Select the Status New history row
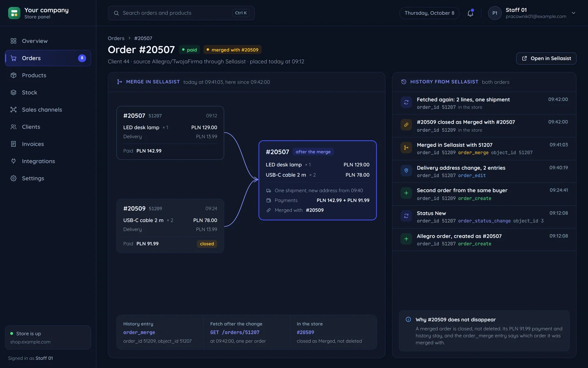Image resolution: width=588 pixels, height=368 pixels. pos(484,217)
